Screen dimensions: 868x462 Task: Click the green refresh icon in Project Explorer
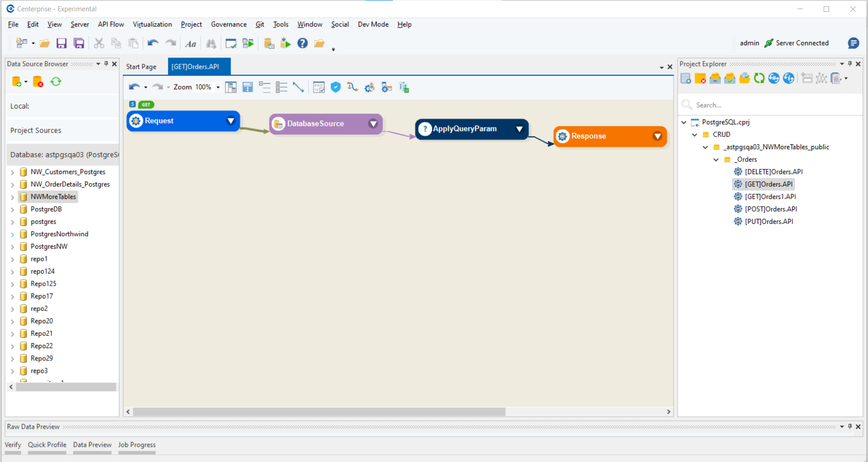coord(759,79)
